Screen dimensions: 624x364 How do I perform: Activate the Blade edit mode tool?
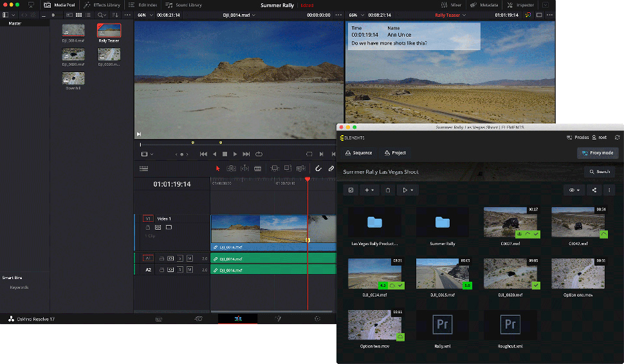(257, 168)
